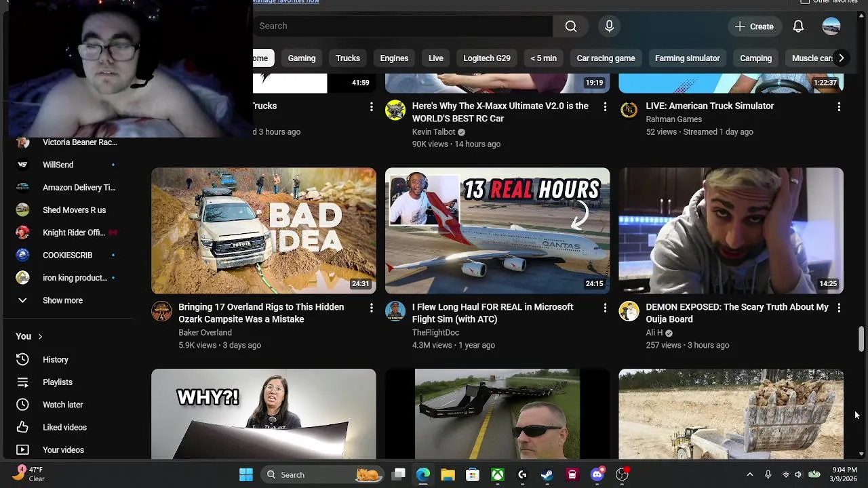Open the Ouija Board video thumbnail
Screen dimensions: 868x488
(x=731, y=230)
